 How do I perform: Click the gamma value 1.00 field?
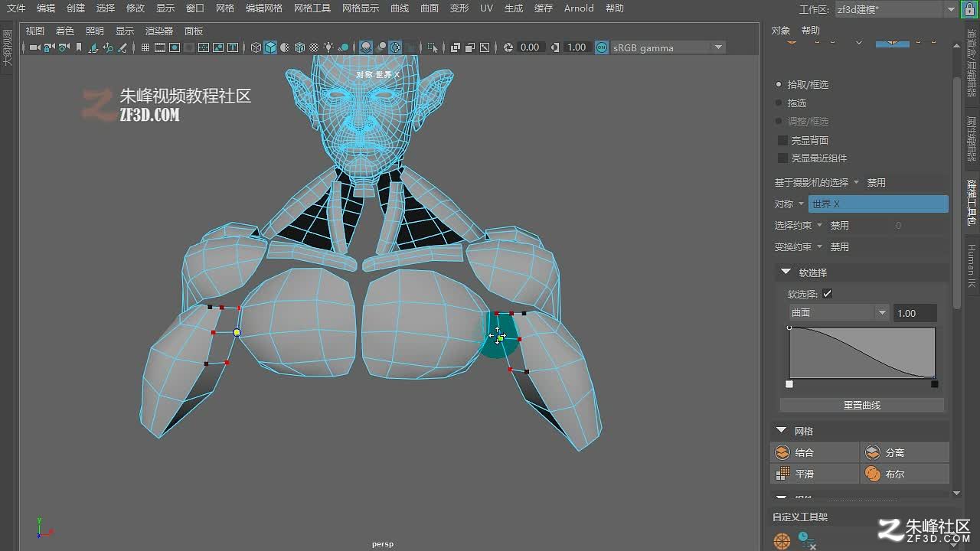coord(577,47)
